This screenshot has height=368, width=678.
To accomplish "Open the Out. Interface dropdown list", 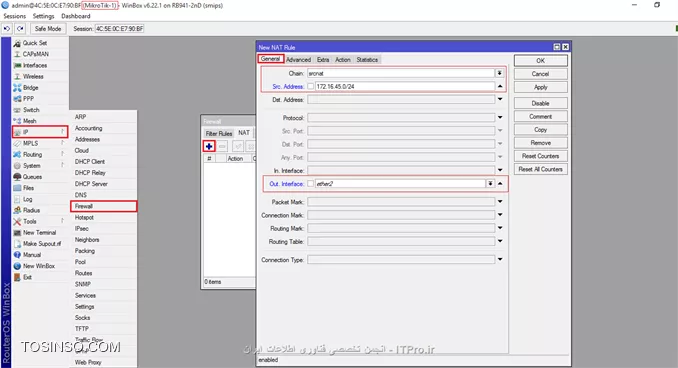I will (x=490, y=184).
